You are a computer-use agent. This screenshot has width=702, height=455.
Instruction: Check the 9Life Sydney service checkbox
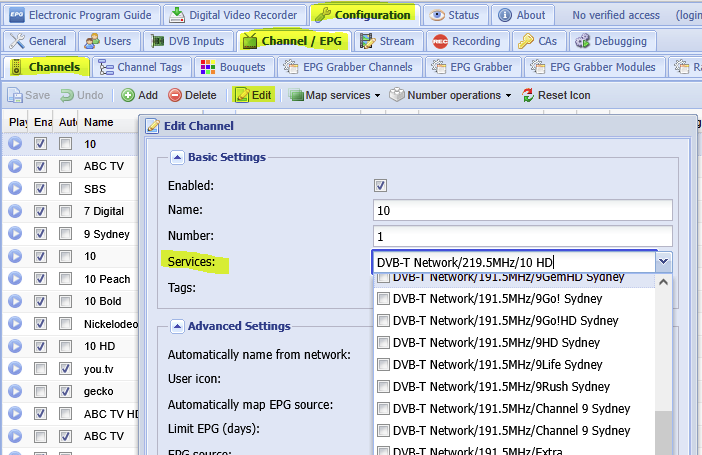point(383,365)
